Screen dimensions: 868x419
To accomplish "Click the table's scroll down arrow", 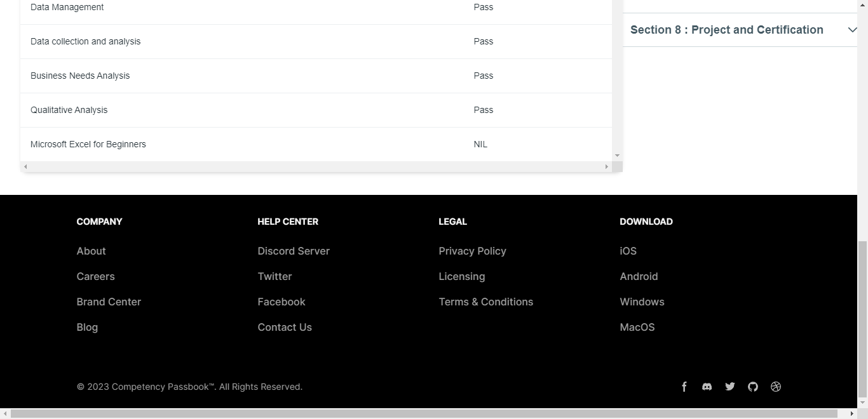I will click(617, 156).
